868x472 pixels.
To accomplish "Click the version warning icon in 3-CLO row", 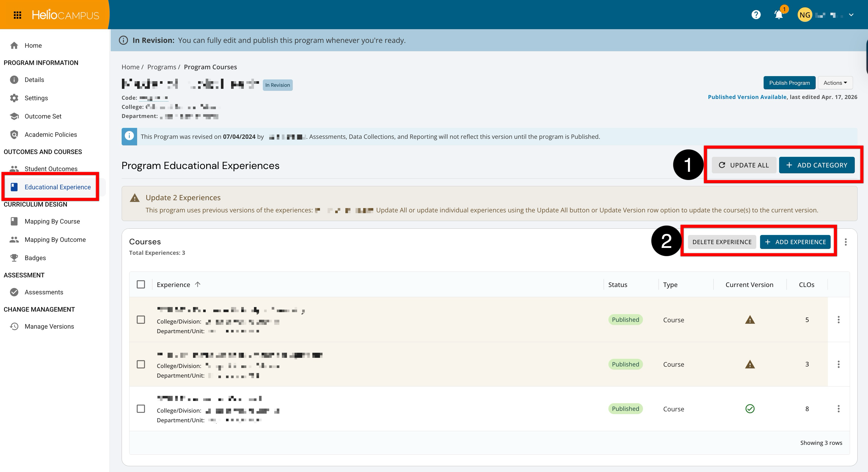I will pos(750,364).
